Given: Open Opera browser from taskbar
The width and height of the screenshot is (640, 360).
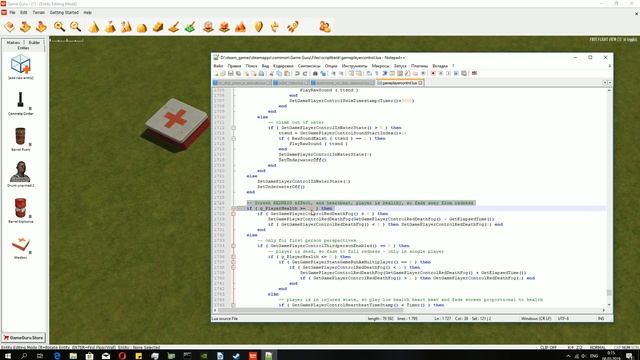Looking at the screenshot, I should coord(122,356).
